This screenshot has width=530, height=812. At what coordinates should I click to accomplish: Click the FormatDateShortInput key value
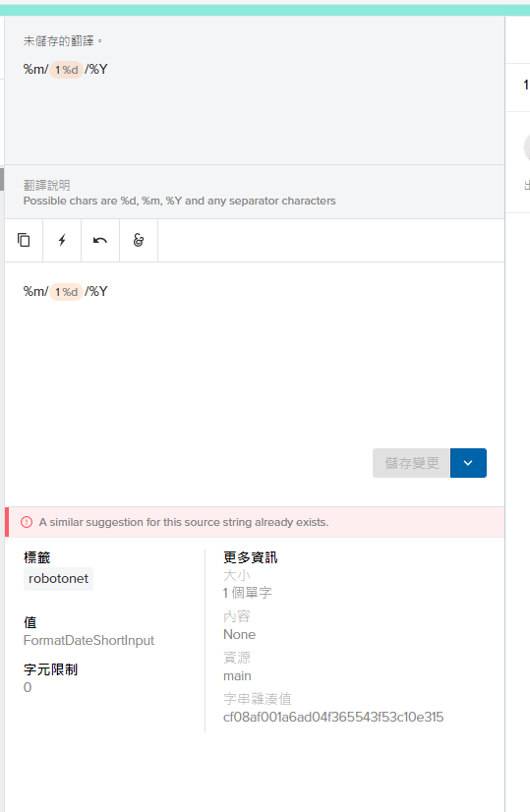click(x=88, y=641)
